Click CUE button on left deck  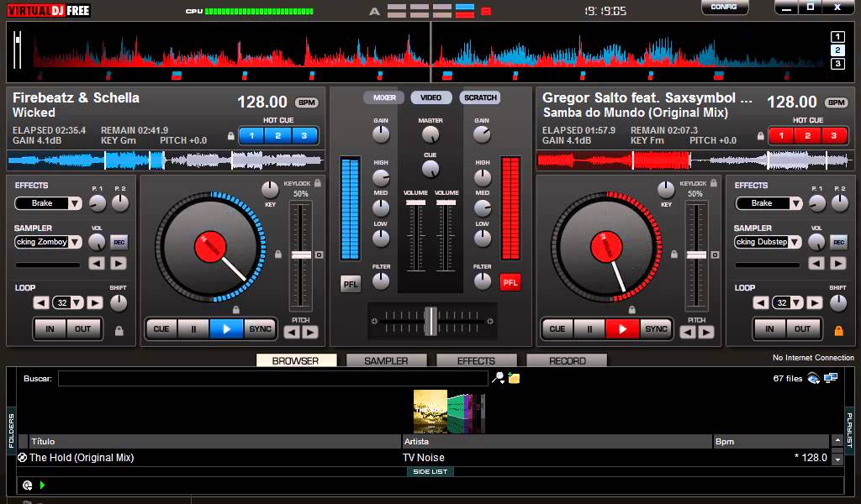161,329
